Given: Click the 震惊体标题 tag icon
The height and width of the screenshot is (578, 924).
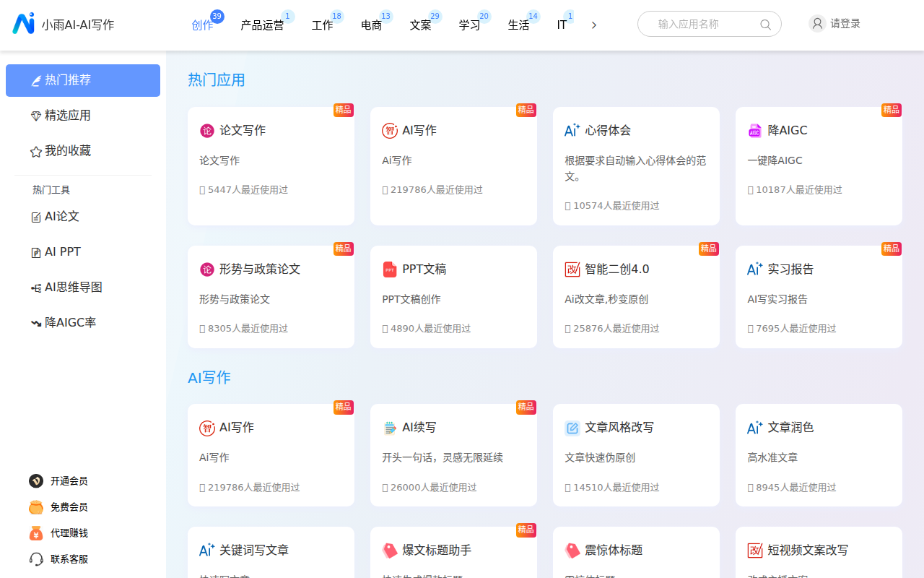Looking at the screenshot, I should pos(572,551).
